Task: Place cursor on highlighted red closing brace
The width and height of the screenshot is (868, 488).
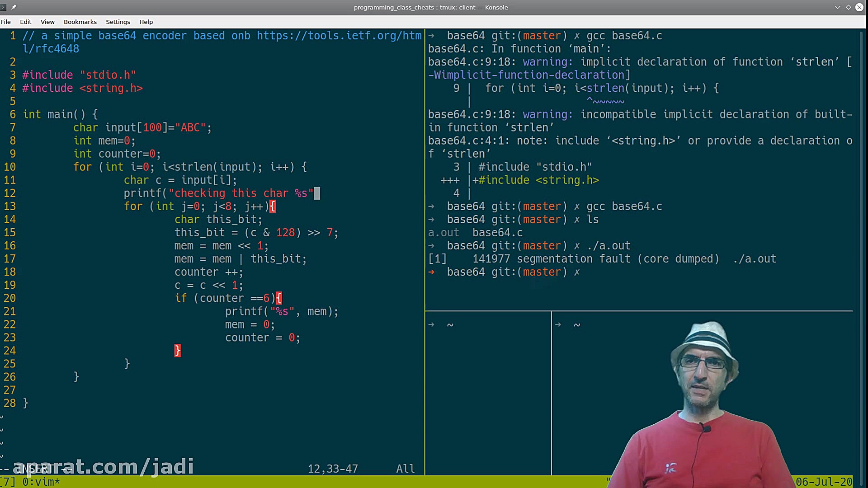Action: click(177, 351)
